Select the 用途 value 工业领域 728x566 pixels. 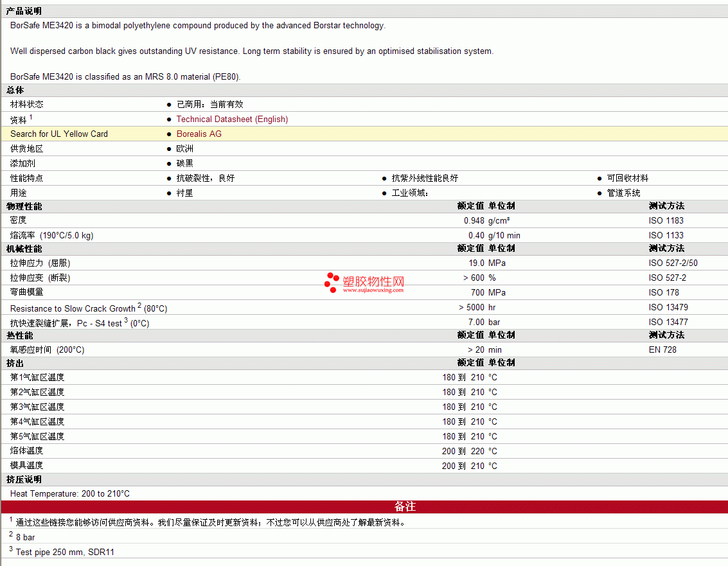tap(409, 193)
